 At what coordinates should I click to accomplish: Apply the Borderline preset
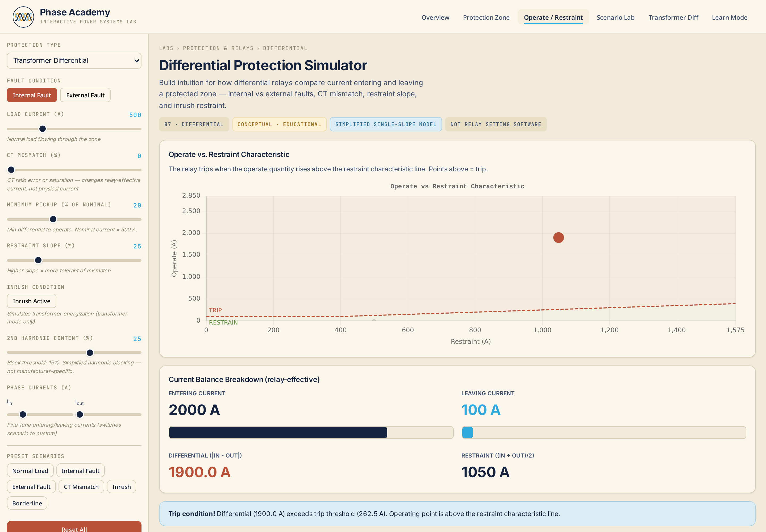coord(27,503)
